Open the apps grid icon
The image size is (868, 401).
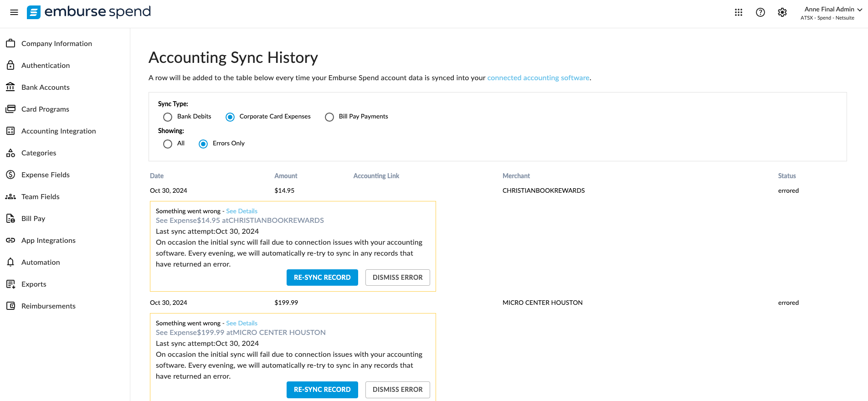click(739, 12)
